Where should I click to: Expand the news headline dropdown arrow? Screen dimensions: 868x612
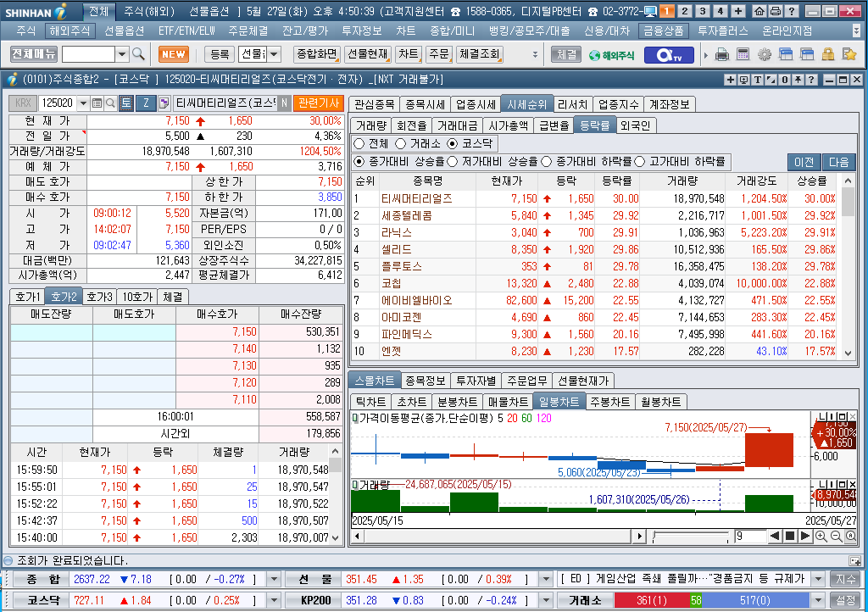(x=818, y=579)
